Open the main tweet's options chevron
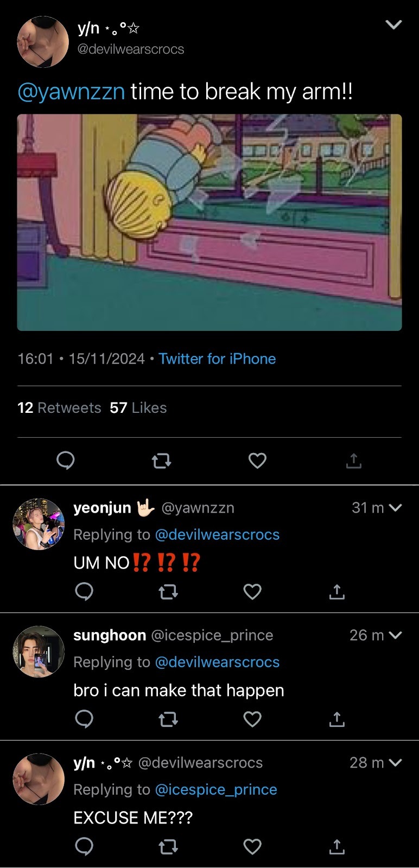This screenshot has height=868, width=419. pos(393,25)
